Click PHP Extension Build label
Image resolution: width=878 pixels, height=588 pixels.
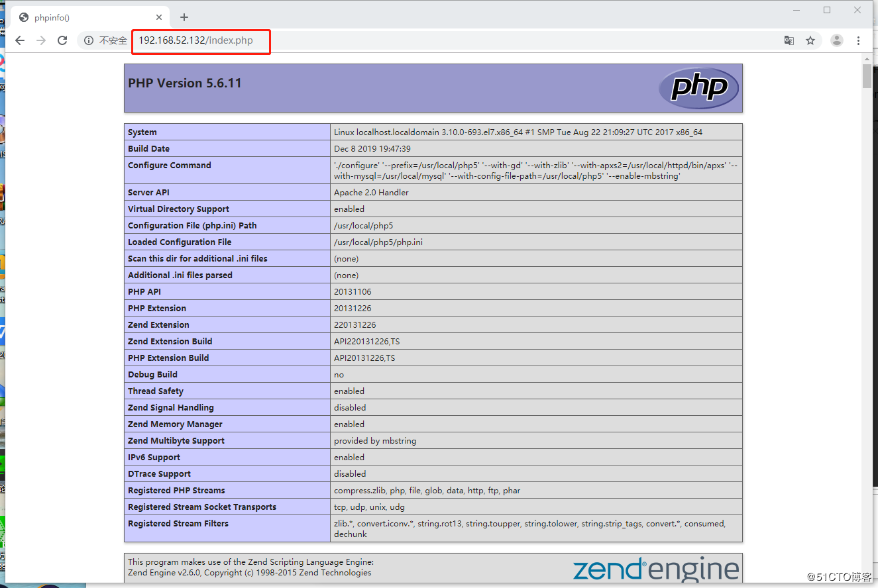coord(168,358)
